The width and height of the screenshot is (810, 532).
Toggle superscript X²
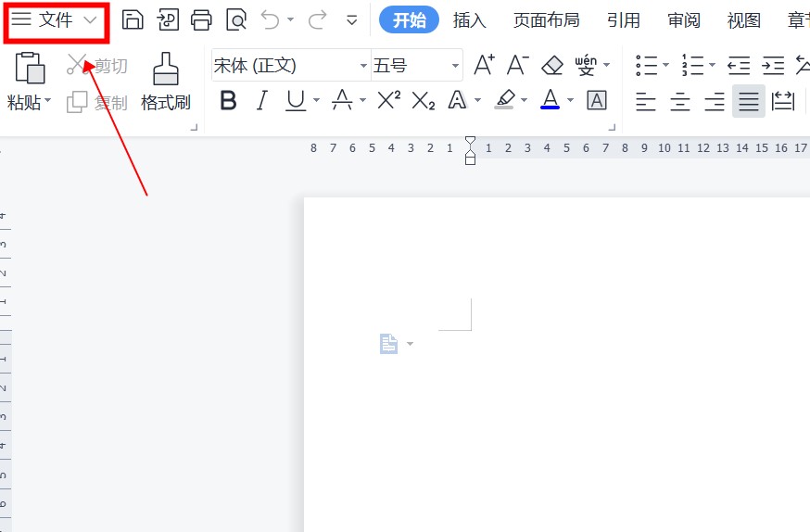pos(389,100)
